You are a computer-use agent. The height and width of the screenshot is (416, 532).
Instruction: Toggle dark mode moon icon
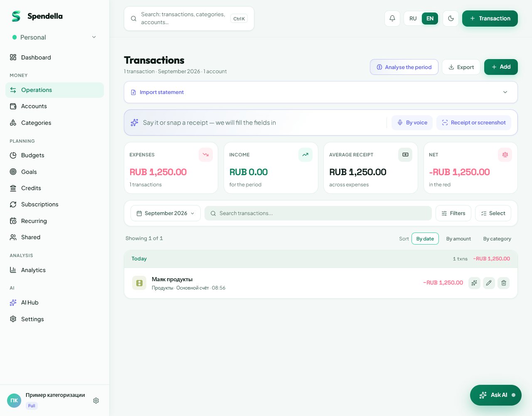tap(451, 18)
